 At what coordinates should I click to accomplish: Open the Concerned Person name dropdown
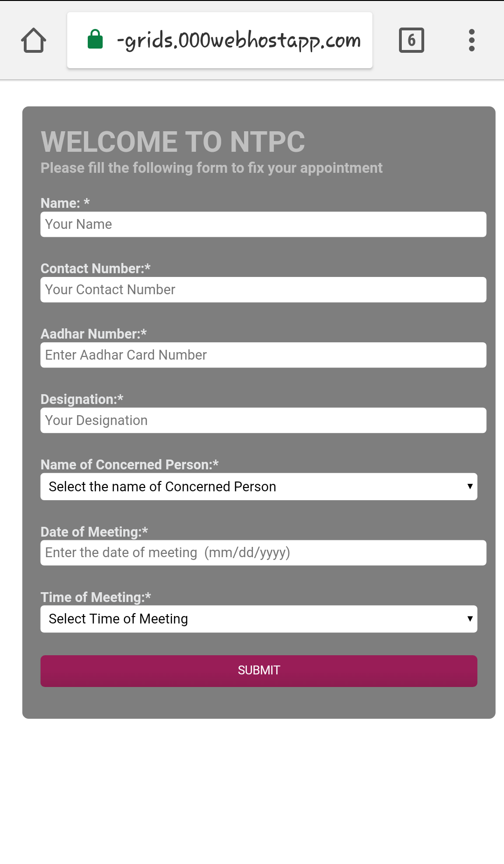[259, 487]
